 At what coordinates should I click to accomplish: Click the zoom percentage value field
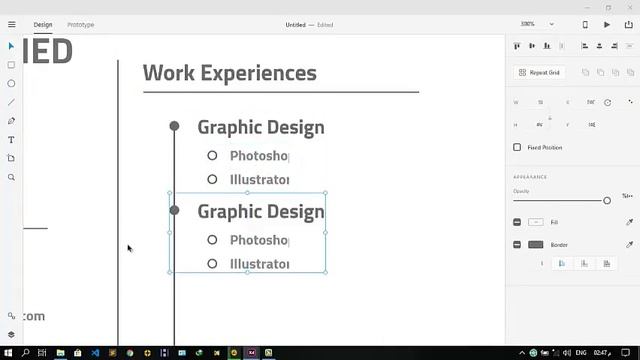click(528, 24)
